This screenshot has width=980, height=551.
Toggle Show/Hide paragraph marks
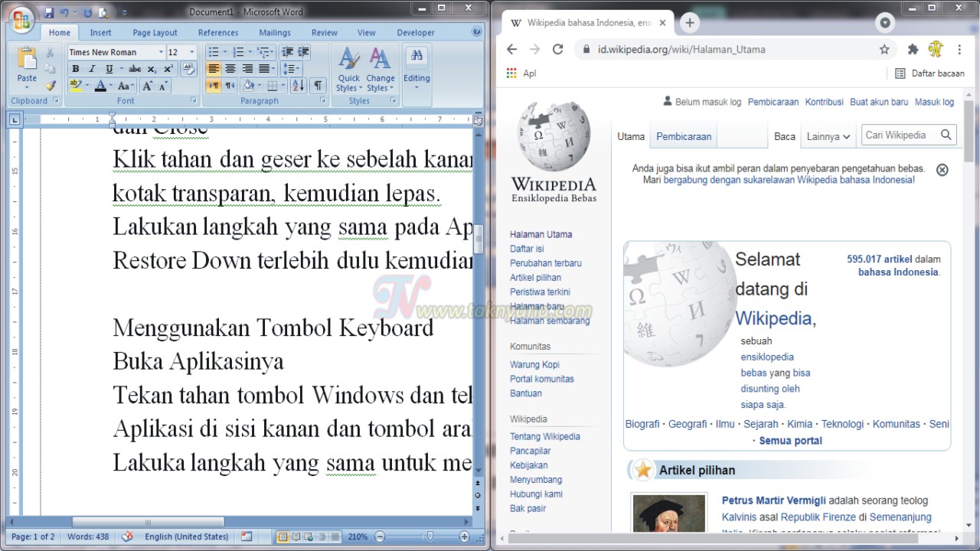(318, 86)
